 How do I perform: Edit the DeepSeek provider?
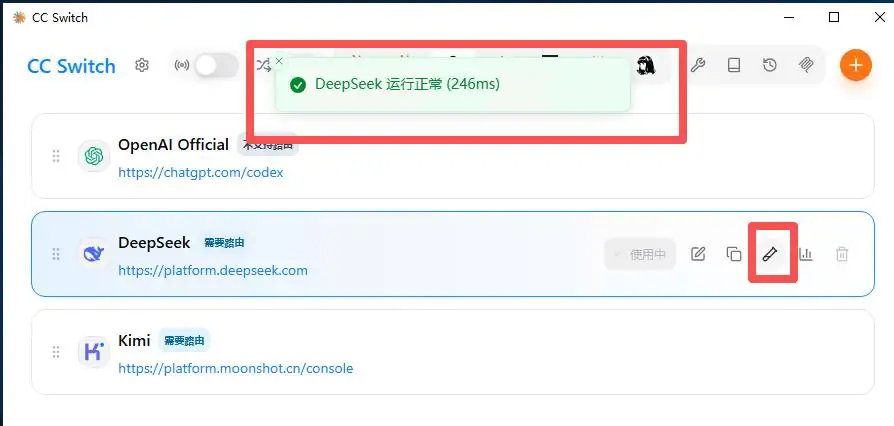(x=698, y=254)
